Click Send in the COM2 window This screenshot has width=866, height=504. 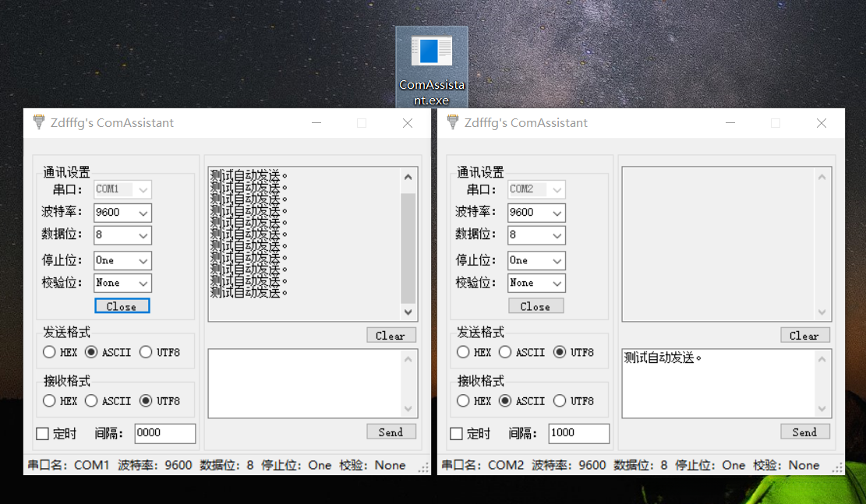point(804,432)
